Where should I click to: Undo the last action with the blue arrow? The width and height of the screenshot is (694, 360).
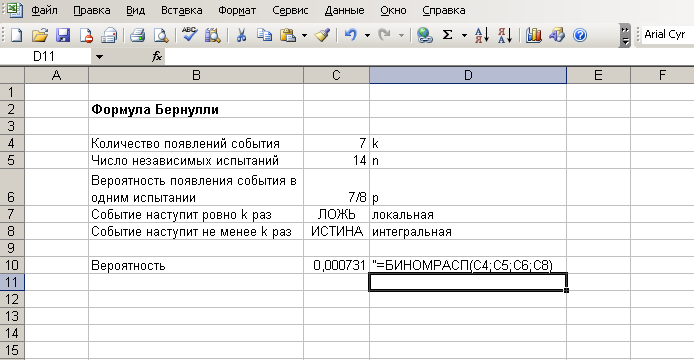click(x=351, y=35)
